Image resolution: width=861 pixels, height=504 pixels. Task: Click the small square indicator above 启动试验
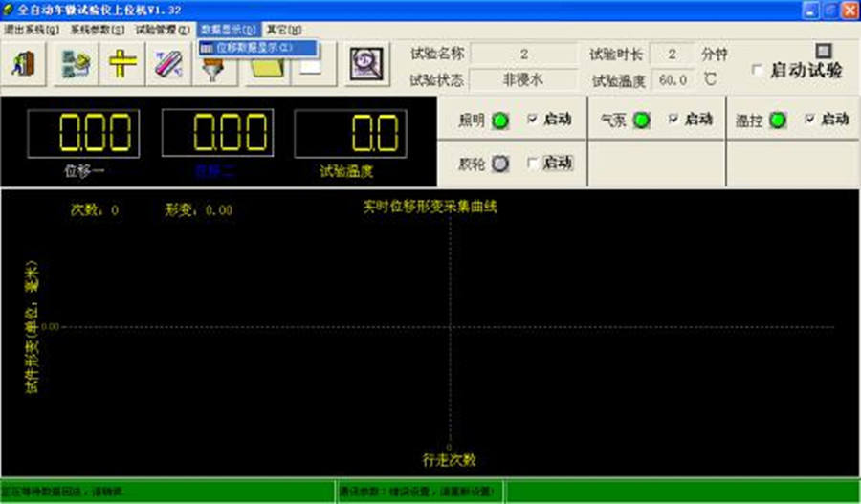click(x=823, y=51)
